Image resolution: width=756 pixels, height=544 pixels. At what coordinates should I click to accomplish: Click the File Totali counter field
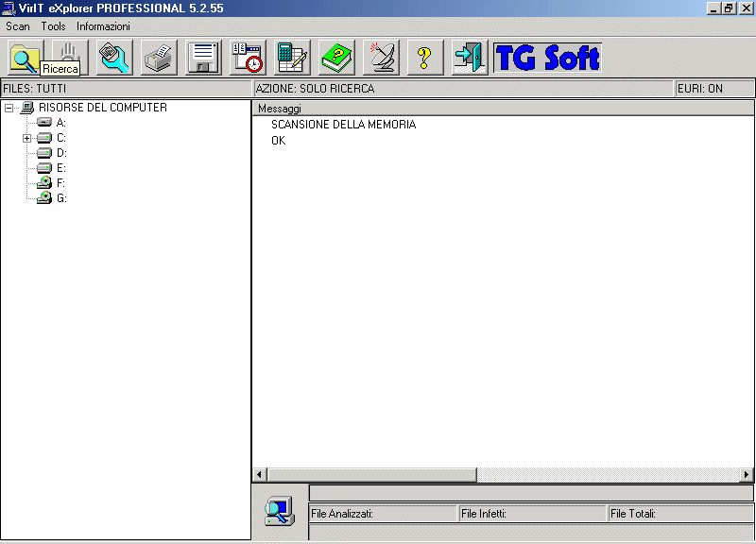click(x=681, y=514)
